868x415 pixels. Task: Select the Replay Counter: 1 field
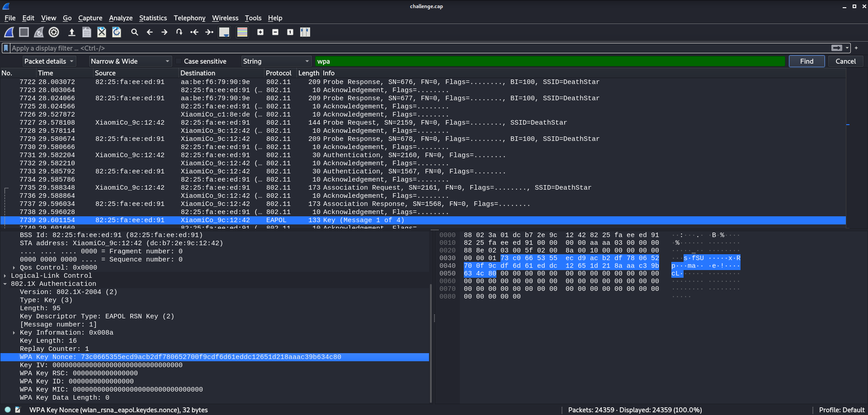click(215, 349)
